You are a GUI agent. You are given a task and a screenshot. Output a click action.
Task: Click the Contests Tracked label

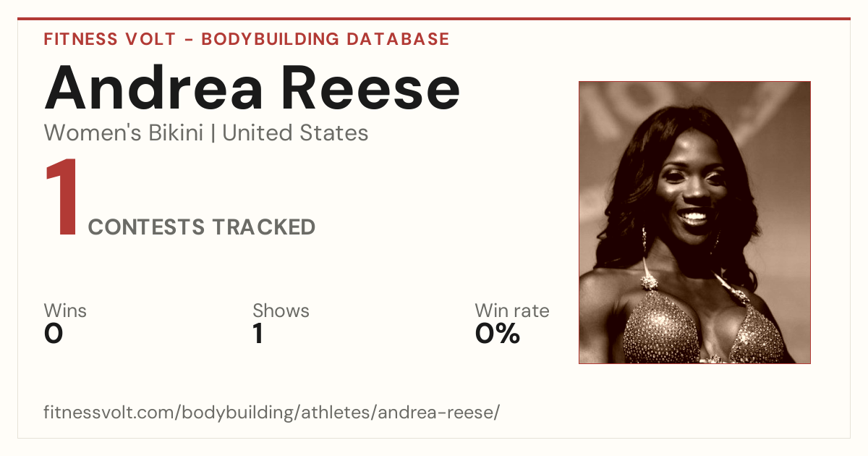pyautogui.click(x=202, y=227)
